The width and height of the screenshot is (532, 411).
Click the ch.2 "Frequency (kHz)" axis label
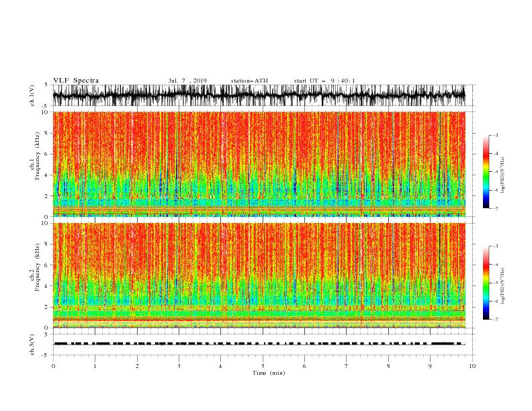[x=38, y=267]
